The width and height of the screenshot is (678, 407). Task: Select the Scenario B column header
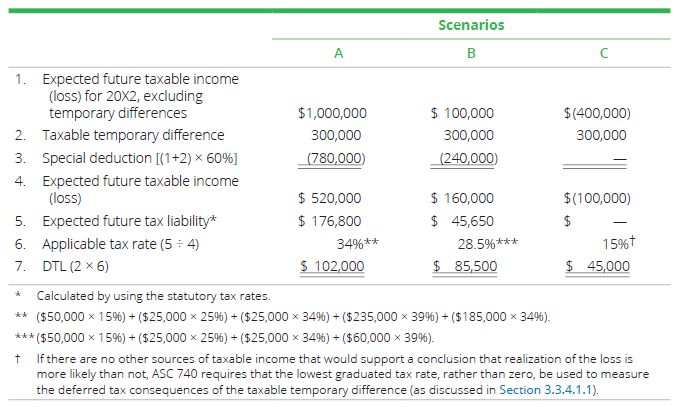point(471,54)
